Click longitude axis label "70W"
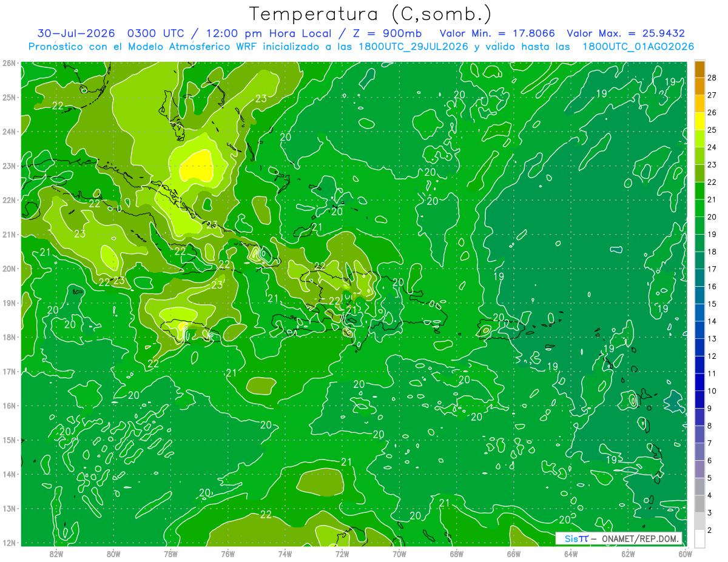 [x=399, y=554]
